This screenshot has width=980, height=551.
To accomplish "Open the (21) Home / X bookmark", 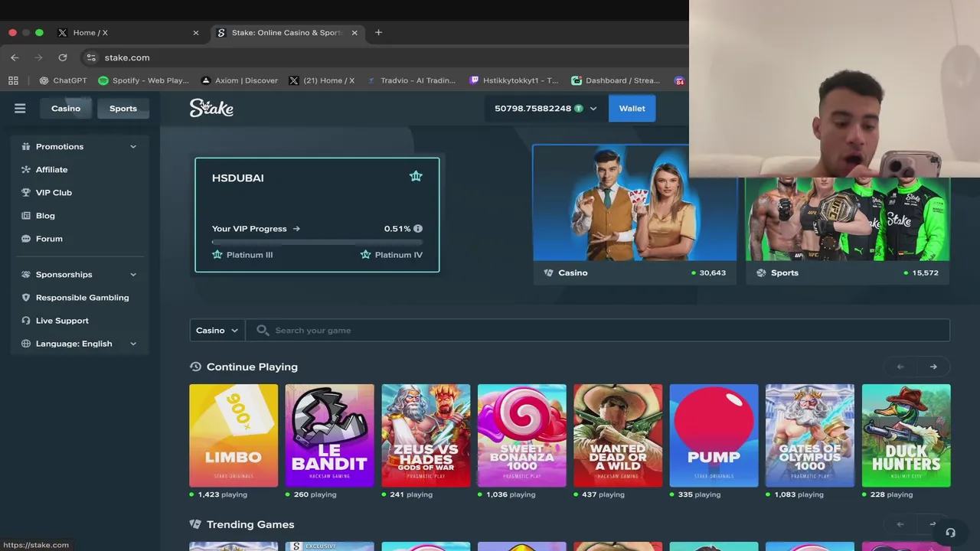I will click(x=322, y=80).
